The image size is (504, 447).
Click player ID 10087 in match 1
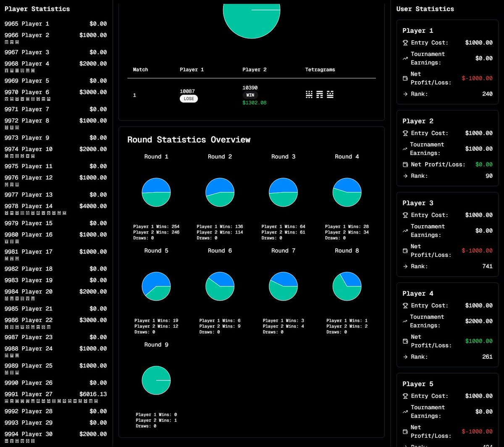click(x=187, y=91)
